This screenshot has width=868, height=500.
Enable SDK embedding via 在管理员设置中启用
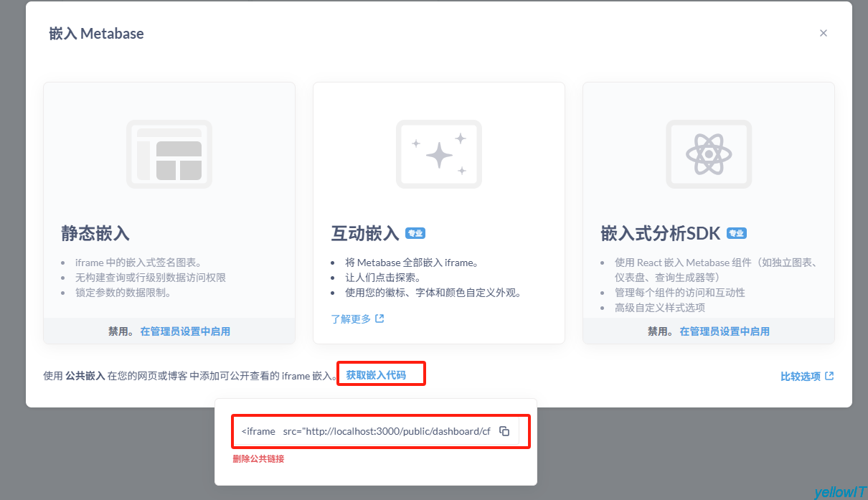725,331
